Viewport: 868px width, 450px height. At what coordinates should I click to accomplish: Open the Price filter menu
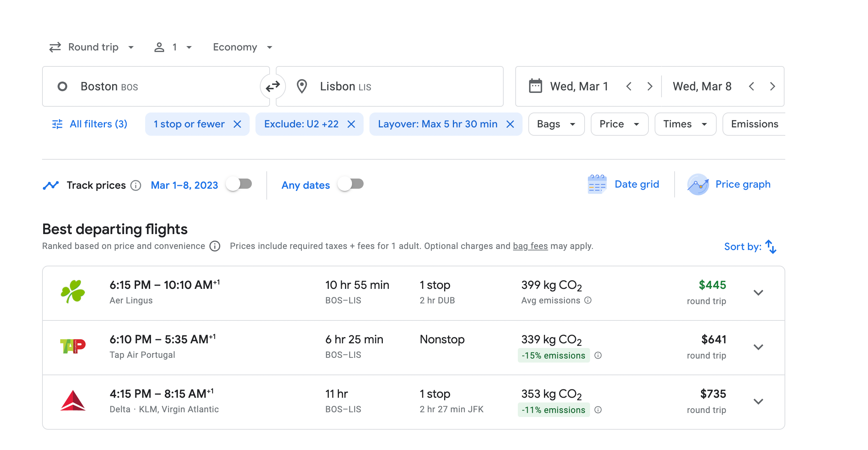[x=619, y=124]
